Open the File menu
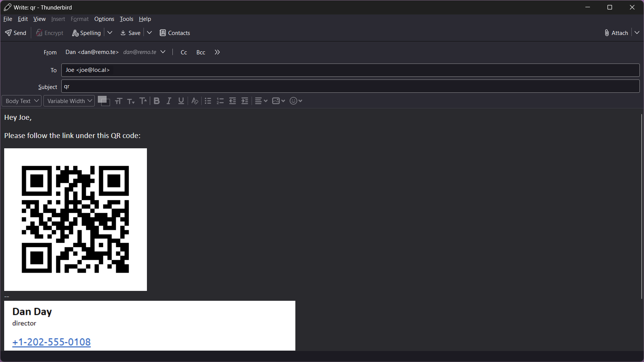Image resolution: width=644 pixels, height=362 pixels. pyautogui.click(x=8, y=19)
